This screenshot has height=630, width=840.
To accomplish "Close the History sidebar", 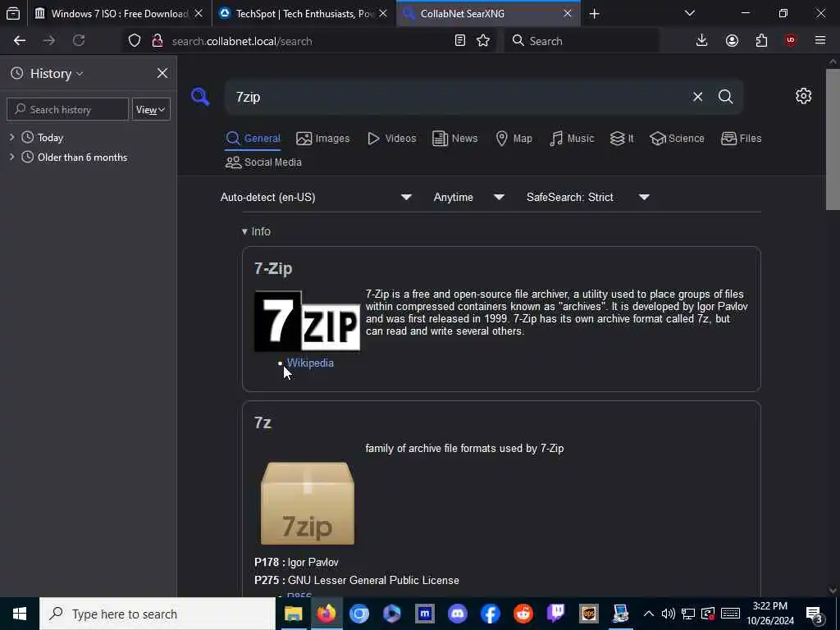I will point(162,73).
